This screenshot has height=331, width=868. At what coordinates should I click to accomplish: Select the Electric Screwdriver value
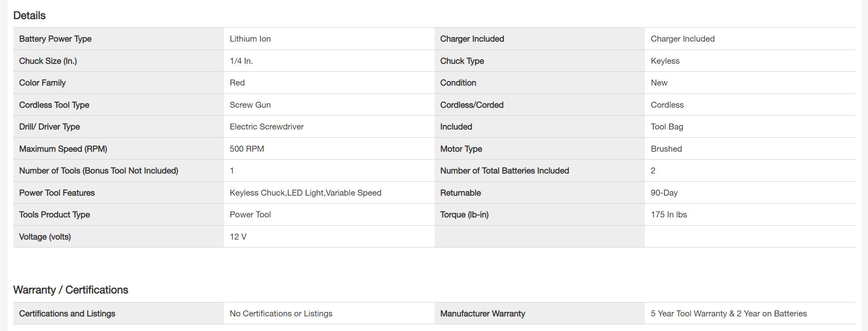(267, 127)
